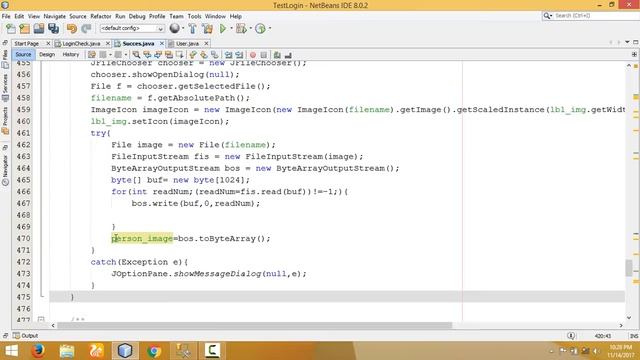The height and width of the screenshot is (360, 640).
Task: Toggle Highlight Search icon in editor toolbar
Action: click(169, 55)
